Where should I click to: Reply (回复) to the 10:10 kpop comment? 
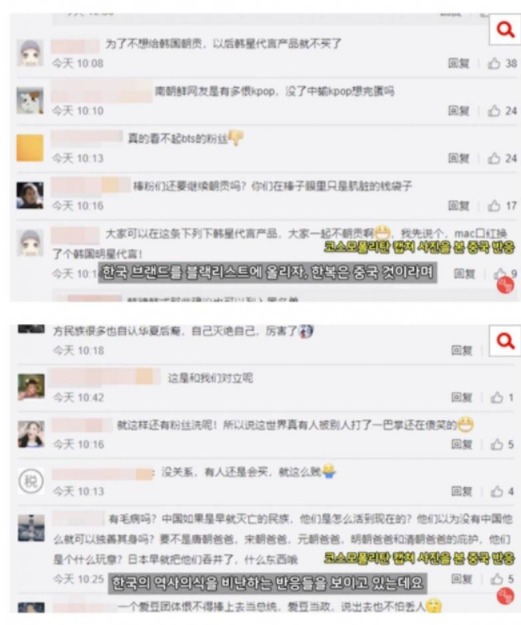click(x=459, y=111)
